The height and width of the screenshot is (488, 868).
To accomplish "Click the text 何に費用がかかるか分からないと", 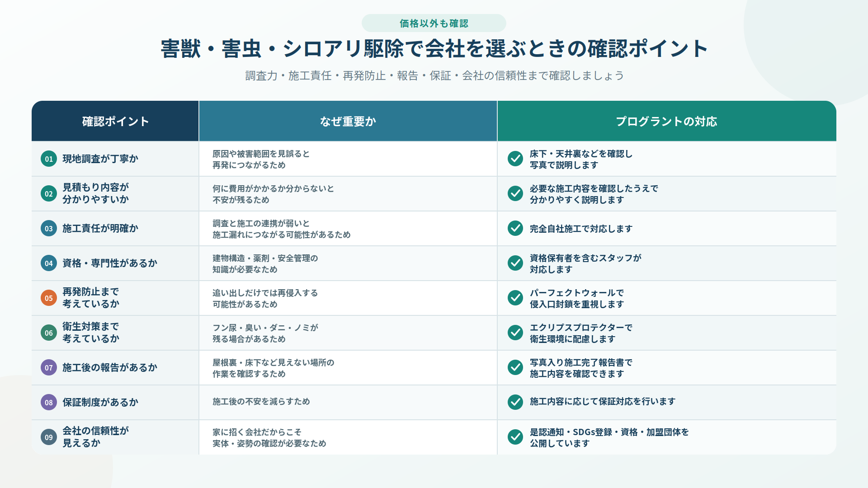I will pos(274,188).
